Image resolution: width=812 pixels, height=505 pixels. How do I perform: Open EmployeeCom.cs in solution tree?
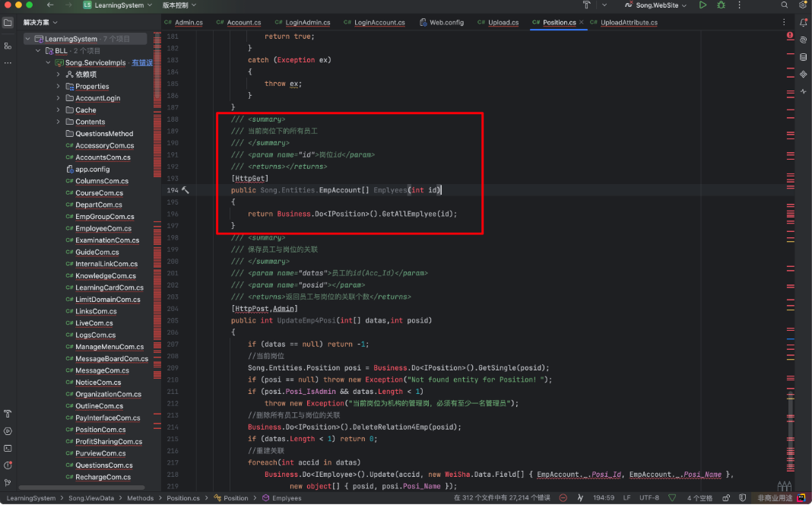103,228
